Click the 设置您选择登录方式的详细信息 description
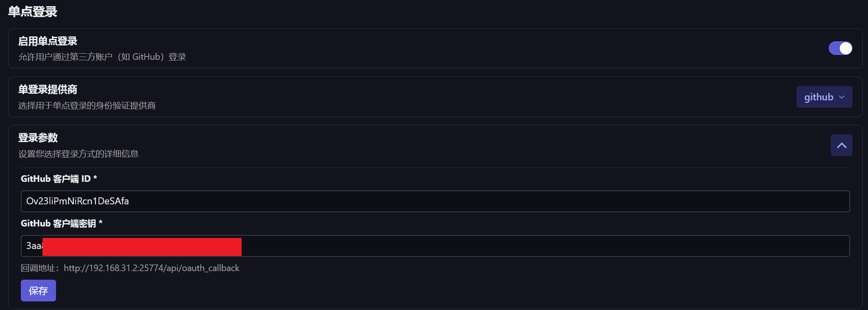868x310 pixels. pos(79,154)
